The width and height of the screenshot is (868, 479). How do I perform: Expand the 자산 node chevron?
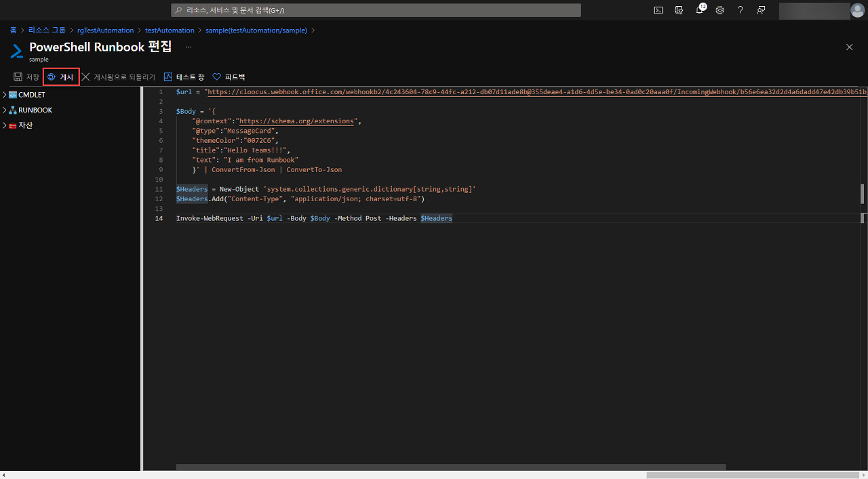[x=5, y=125]
